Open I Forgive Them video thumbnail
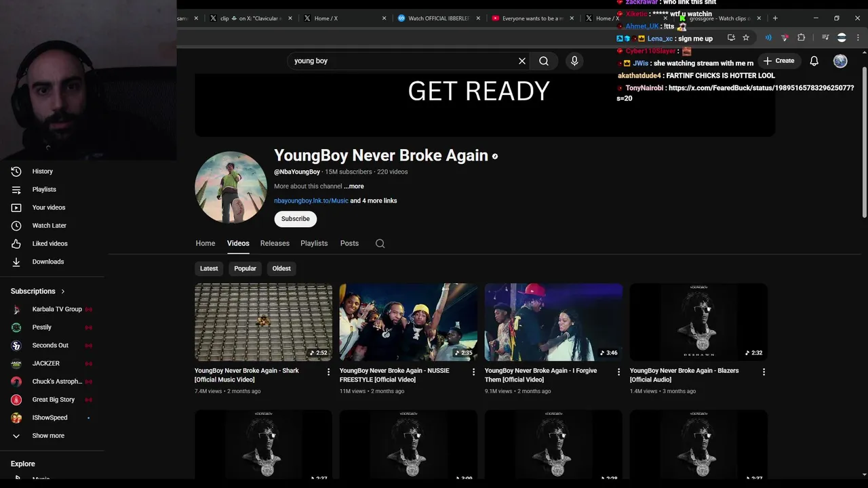This screenshot has width=868, height=488. (x=554, y=322)
